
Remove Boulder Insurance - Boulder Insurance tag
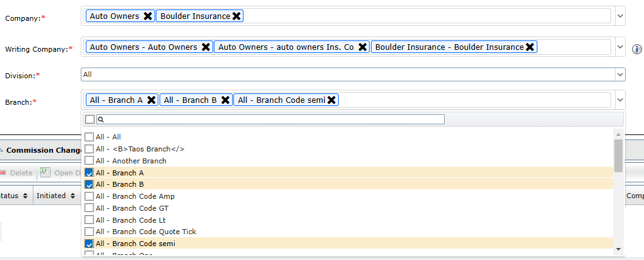[530, 47]
